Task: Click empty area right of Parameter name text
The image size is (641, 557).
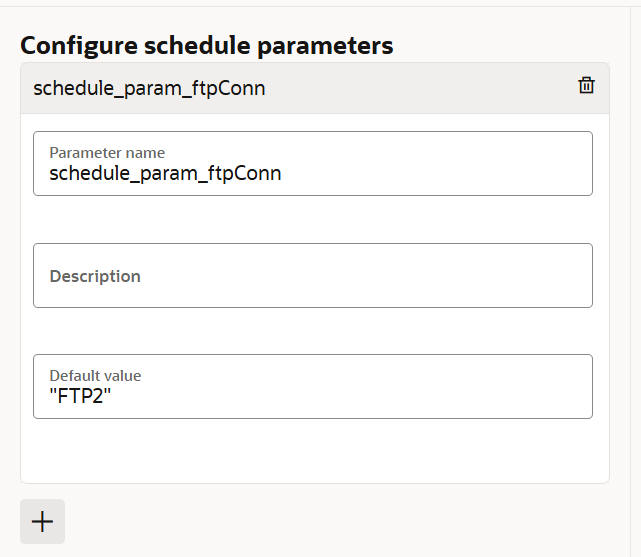Action: [450, 173]
